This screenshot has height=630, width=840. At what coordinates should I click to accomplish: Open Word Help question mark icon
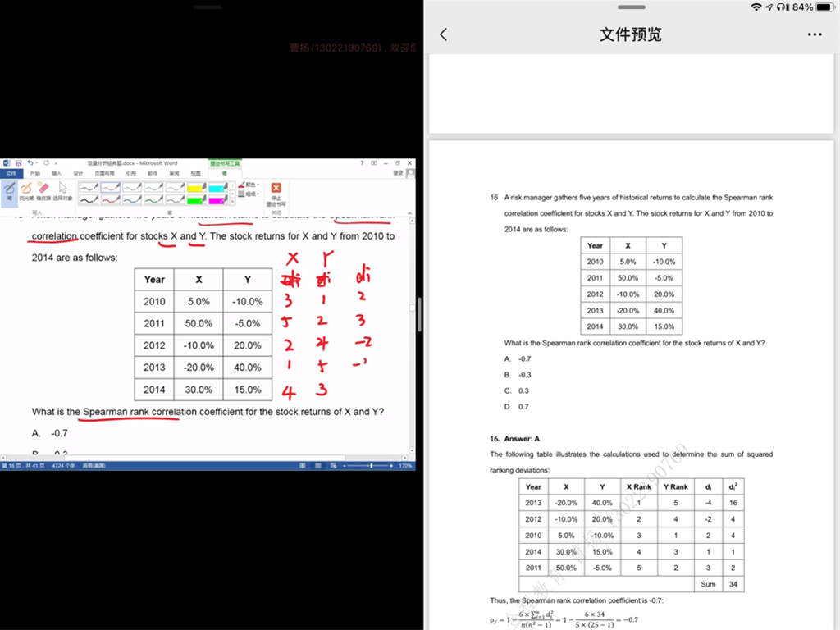pos(362,163)
